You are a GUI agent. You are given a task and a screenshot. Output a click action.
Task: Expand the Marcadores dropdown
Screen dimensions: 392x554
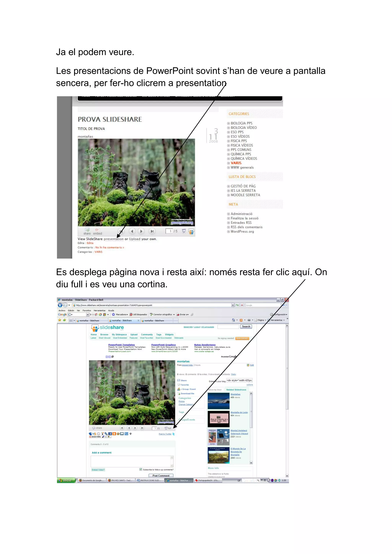[x=122, y=314]
